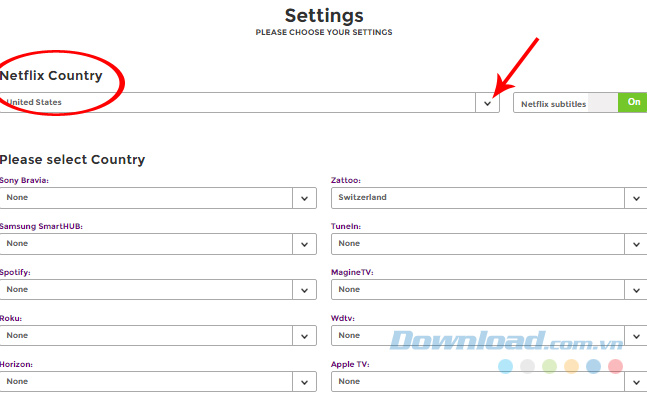
Task: Expand the MagineTV dropdown arrow
Action: coord(636,290)
